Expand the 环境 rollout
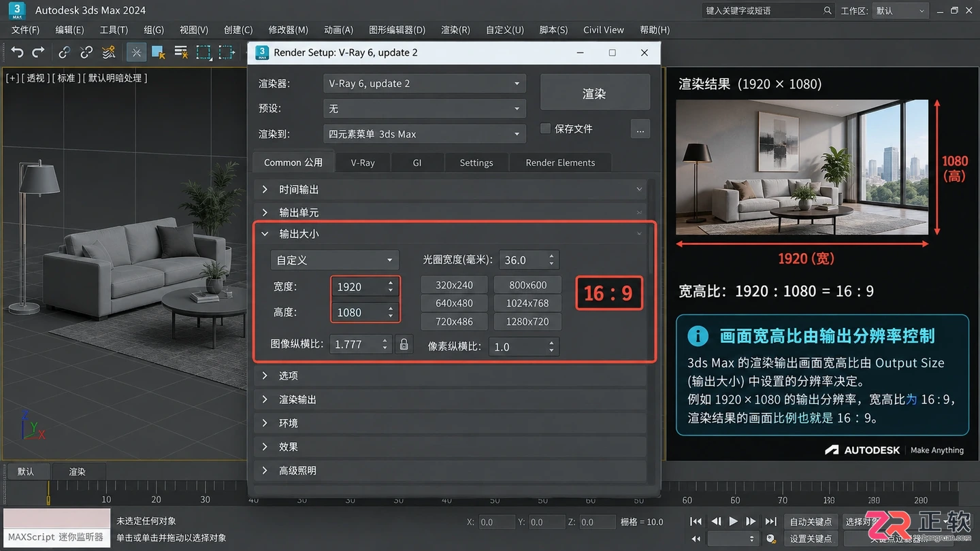The image size is (980, 551). [x=450, y=423]
